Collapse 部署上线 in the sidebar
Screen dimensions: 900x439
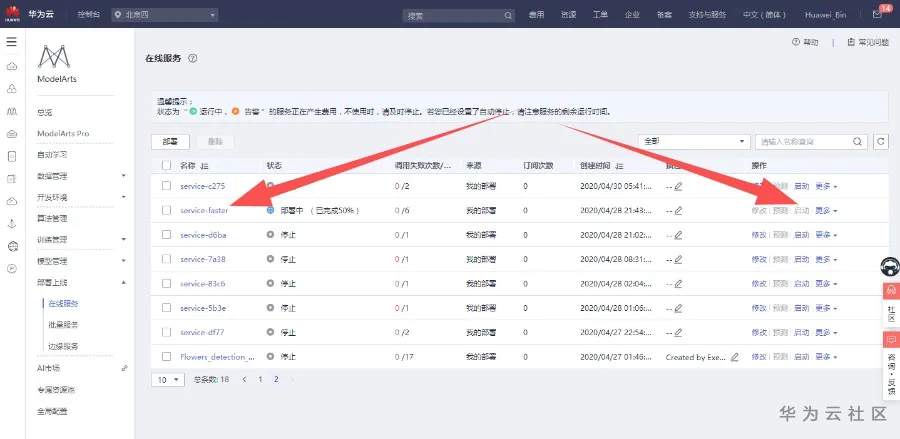click(123, 282)
